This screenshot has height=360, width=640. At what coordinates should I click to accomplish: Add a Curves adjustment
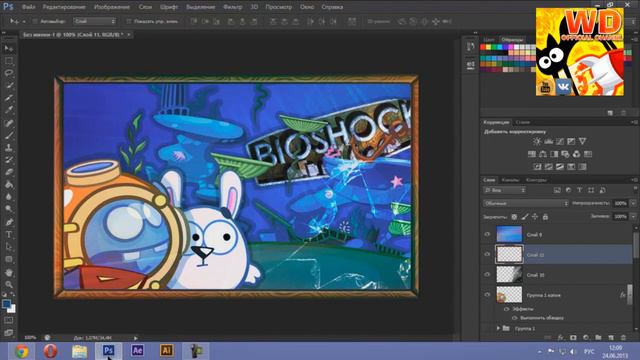[560, 142]
